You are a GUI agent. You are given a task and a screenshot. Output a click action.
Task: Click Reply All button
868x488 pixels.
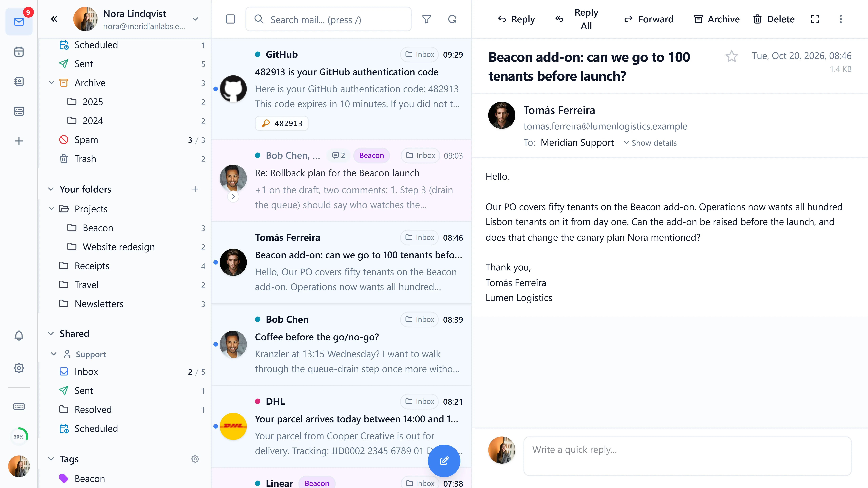[x=577, y=19]
